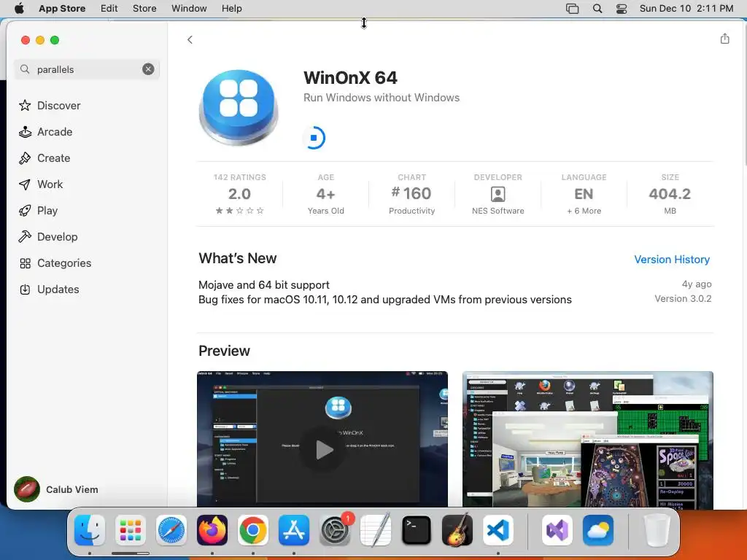Open Visual Studio Code from Dock
747x560 pixels.
(498, 530)
